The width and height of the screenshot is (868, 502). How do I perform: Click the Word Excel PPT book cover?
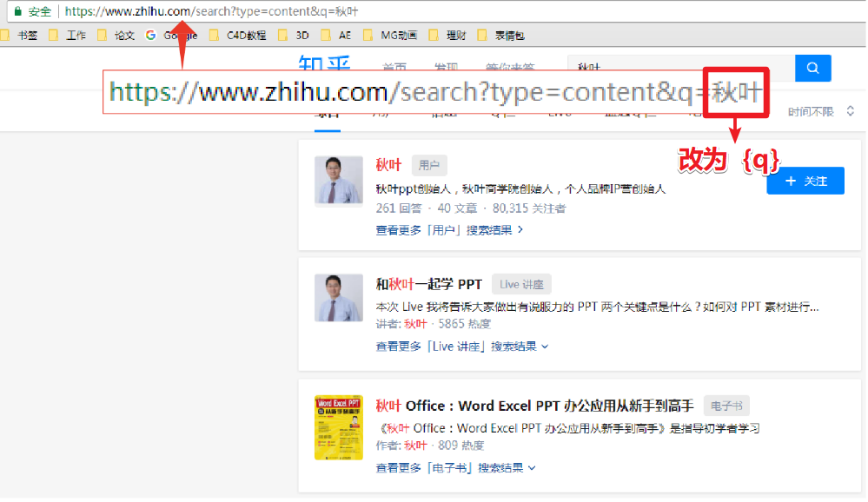(x=339, y=427)
